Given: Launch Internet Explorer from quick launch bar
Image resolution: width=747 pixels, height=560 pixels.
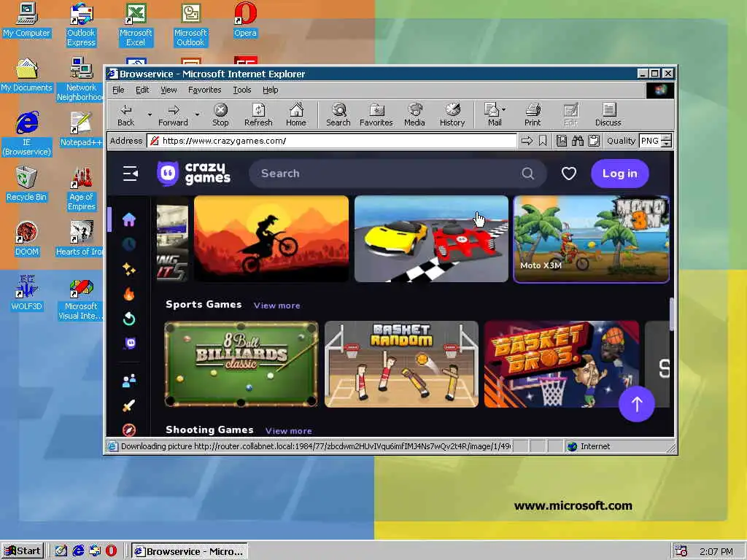Looking at the screenshot, I should (78, 551).
